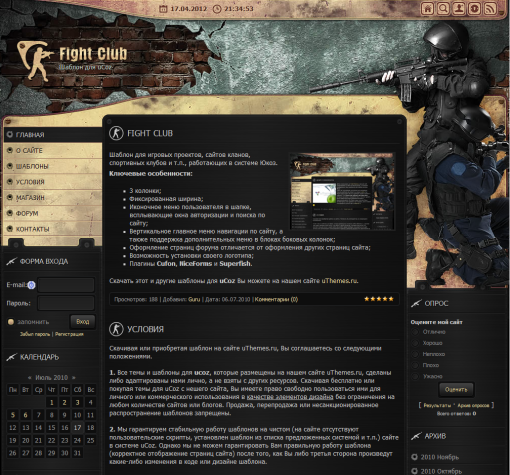The width and height of the screenshot is (510, 475).
Task: Choose the "Плохо" poll radio button
Action: (x=415, y=365)
